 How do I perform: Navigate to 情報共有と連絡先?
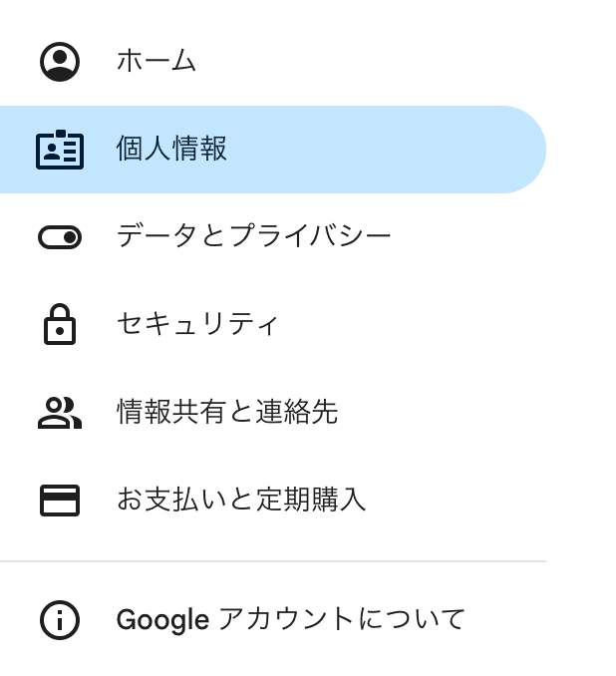coord(227,412)
